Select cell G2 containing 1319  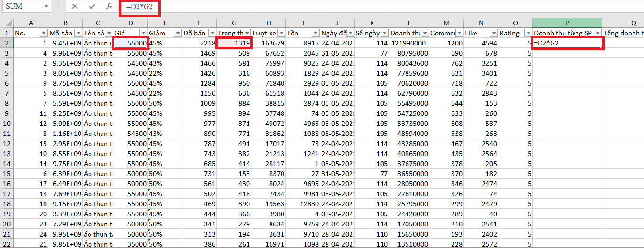point(234,43)
